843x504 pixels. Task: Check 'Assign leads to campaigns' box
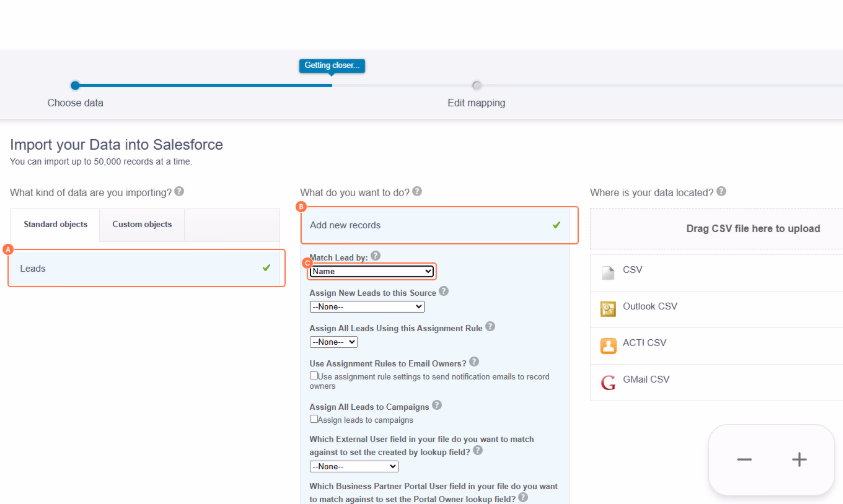coord(313,418)
